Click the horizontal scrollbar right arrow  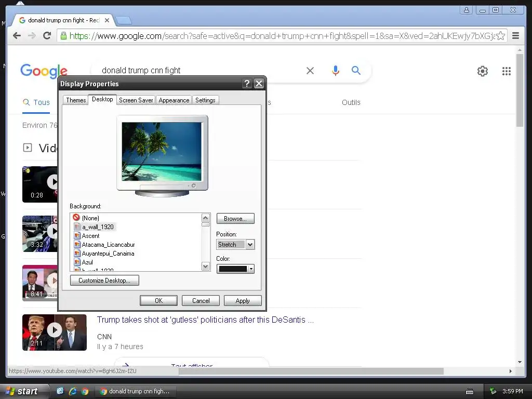click(x=510, y=371)
